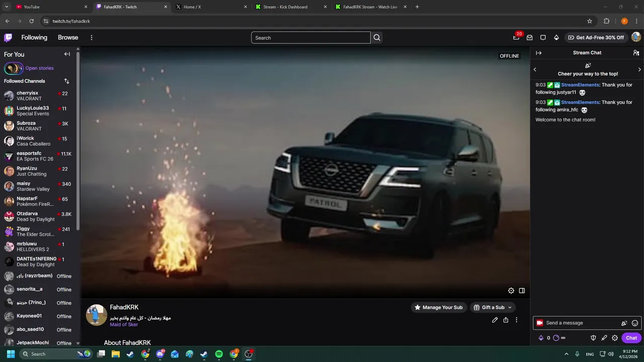Open Spotify from the taskbar
The height and width of the screenshot is (362, 644).
[x=219, y=354]
